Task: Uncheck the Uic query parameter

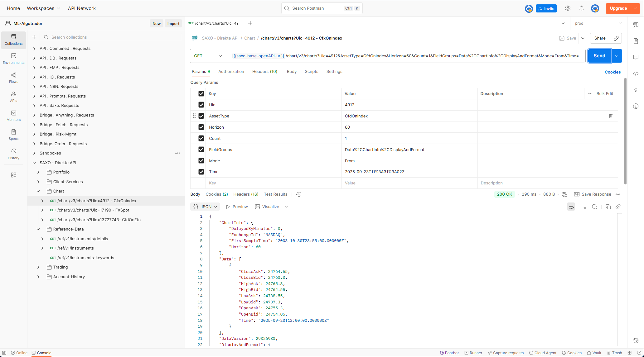Action: (201, 105)
